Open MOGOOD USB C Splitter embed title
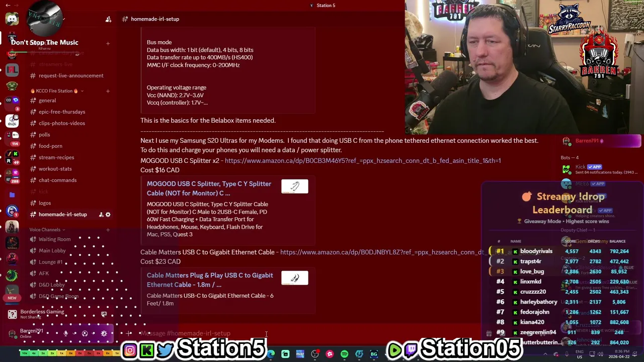This screenshot has width=644, height=362. (209, 189)
